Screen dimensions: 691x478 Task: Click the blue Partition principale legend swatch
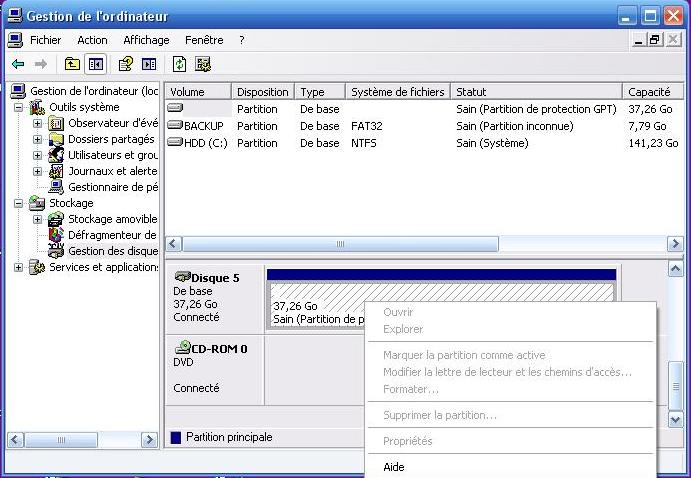pos(176,437)
